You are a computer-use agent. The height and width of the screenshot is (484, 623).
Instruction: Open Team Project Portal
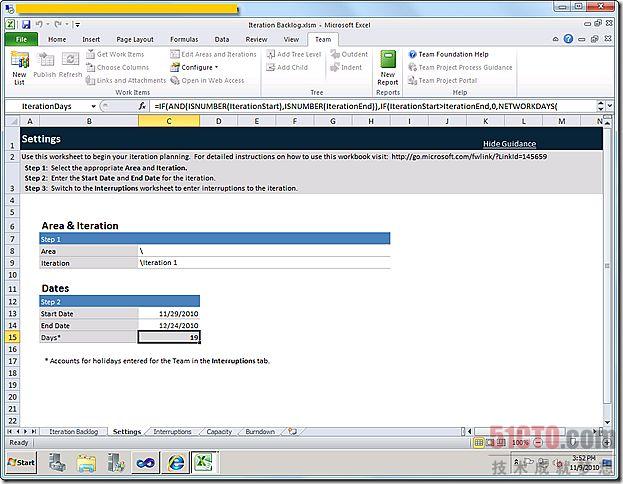click(x=443, y=80)
